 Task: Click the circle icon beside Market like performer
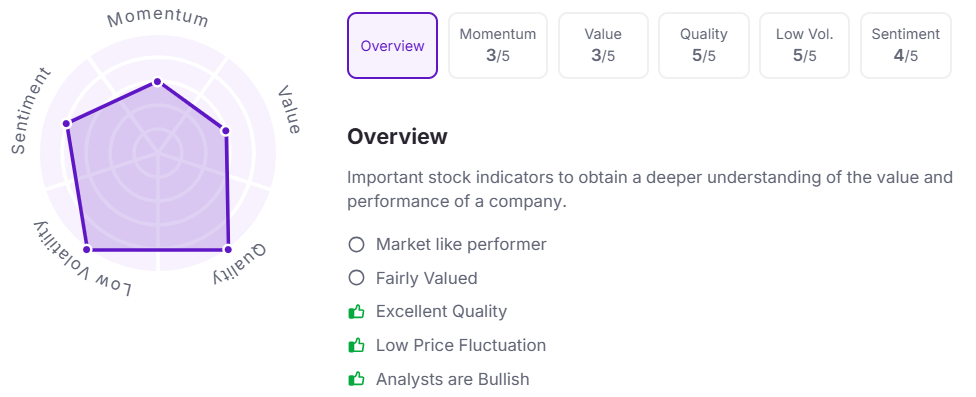point(356,245)
